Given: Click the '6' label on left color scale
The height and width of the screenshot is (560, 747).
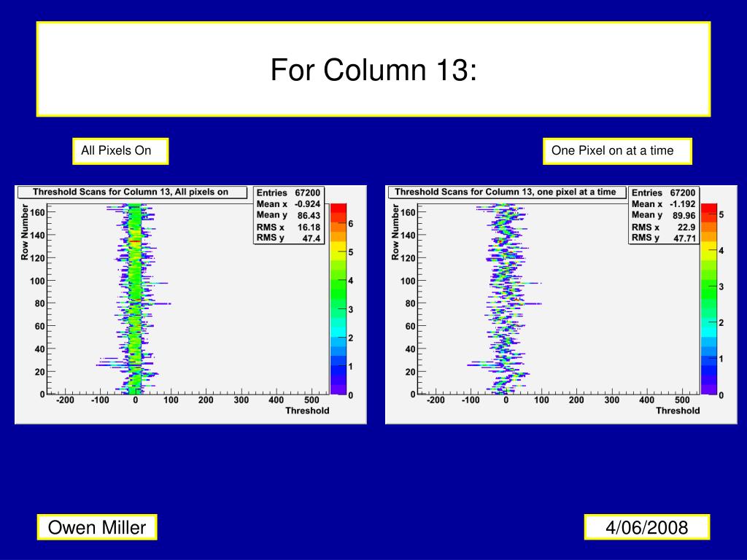Looking at the screenshot, I should [x=351, y=224].
